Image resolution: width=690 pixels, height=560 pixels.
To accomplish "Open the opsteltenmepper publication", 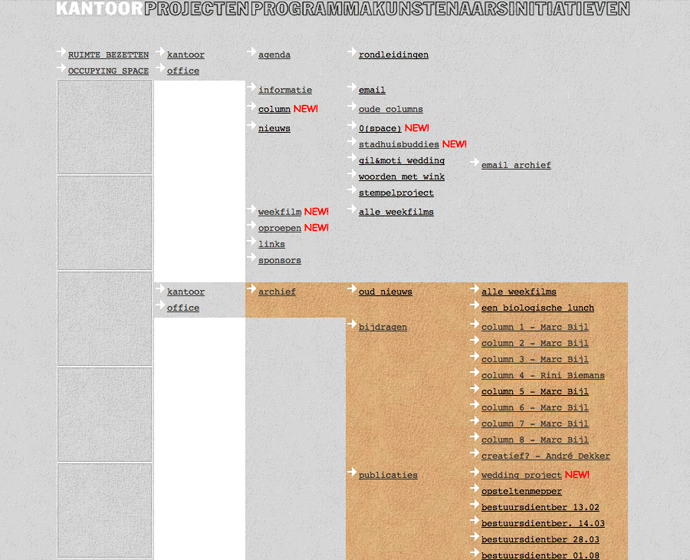I will click(521, 491).
